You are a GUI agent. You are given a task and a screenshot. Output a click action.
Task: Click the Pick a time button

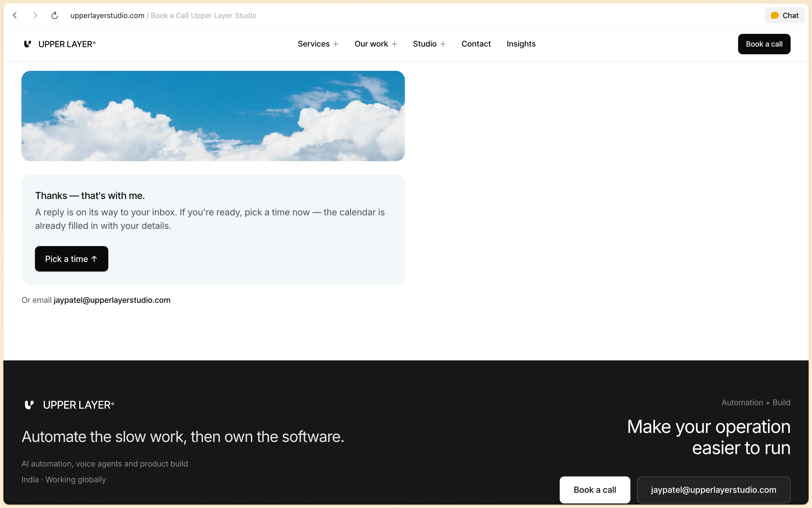(x=71, y=259)
